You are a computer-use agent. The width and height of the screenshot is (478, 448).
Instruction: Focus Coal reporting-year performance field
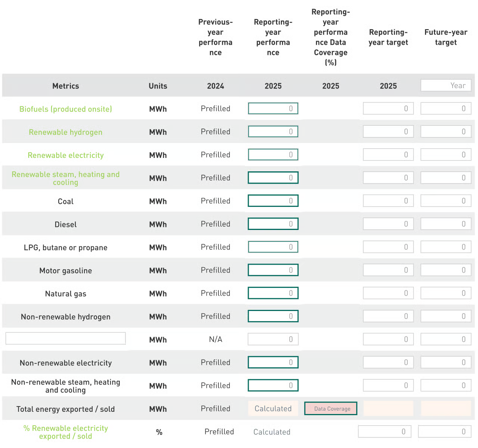273,201
